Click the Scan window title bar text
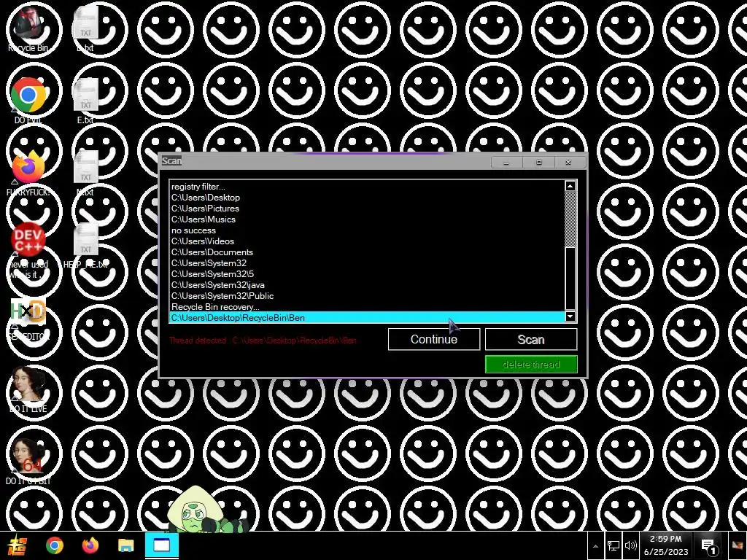 click(x=171, y=160)
